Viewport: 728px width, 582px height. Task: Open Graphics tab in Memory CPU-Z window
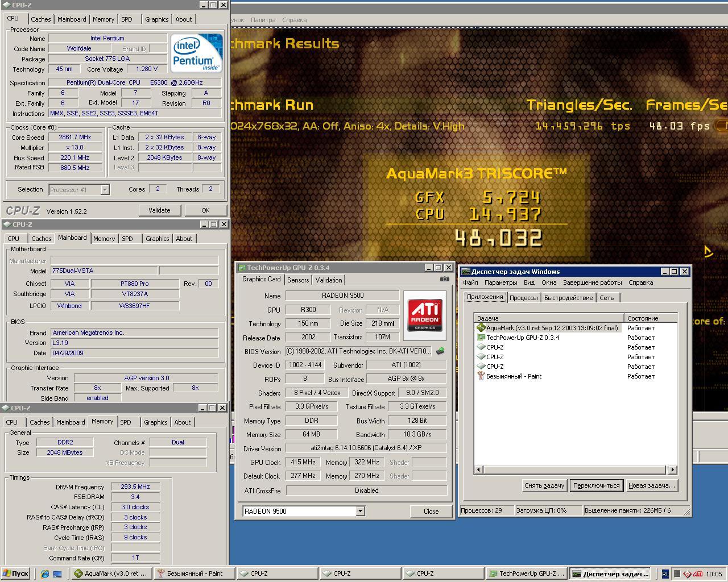[x=155, y=422]
